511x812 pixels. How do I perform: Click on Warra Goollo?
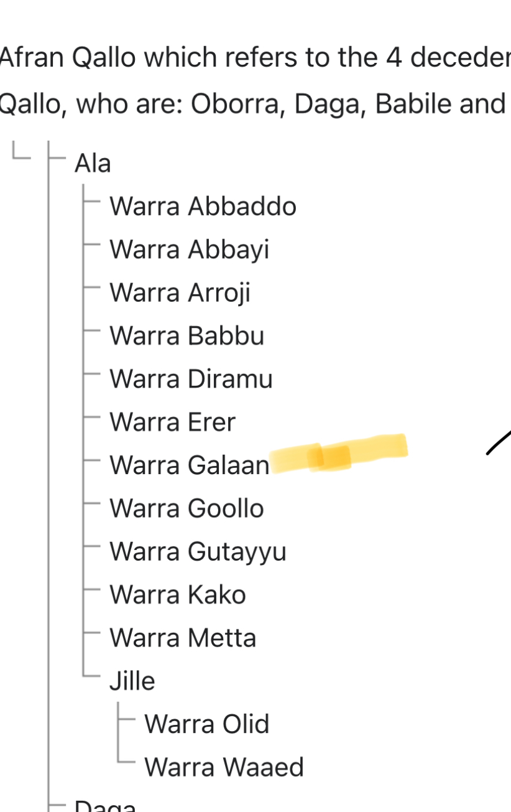pyautogui.click(x=186, y=509)
